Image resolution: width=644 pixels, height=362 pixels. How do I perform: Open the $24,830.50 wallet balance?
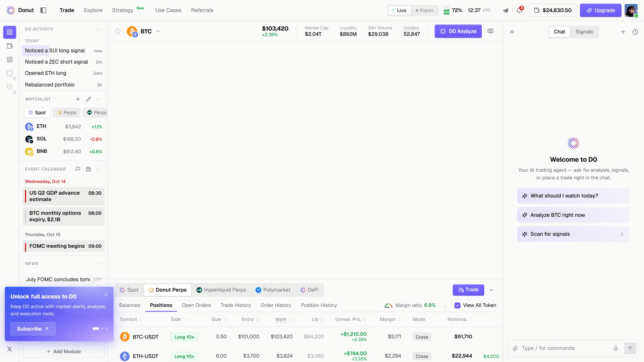pyautogui.click(x=552, y=10)
